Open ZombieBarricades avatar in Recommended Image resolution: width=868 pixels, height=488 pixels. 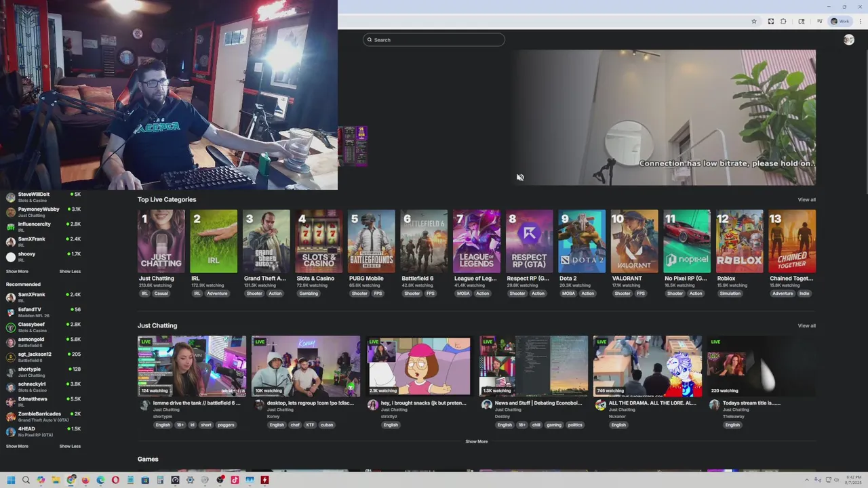(x=10, y=417)
